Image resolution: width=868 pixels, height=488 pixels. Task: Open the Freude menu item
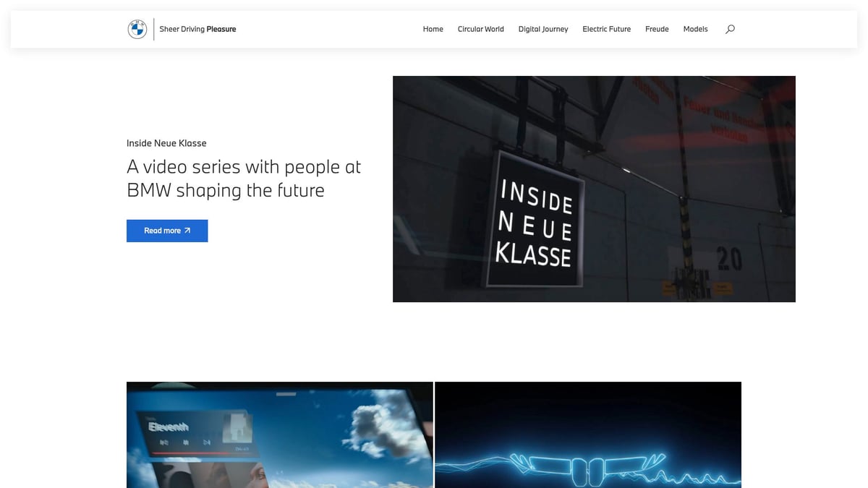[x=657, y=29]
